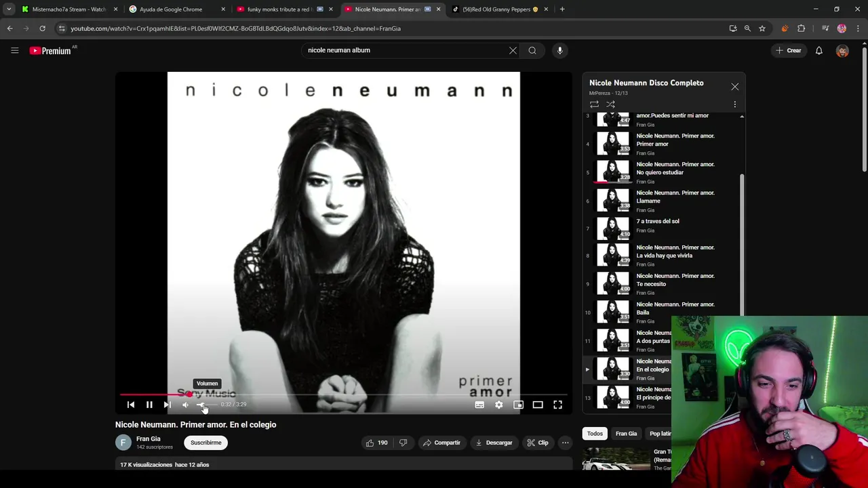The width and height of the screenshot is (868, 488).
Task: Like the video with 190 likes
Action: [376, 443]
